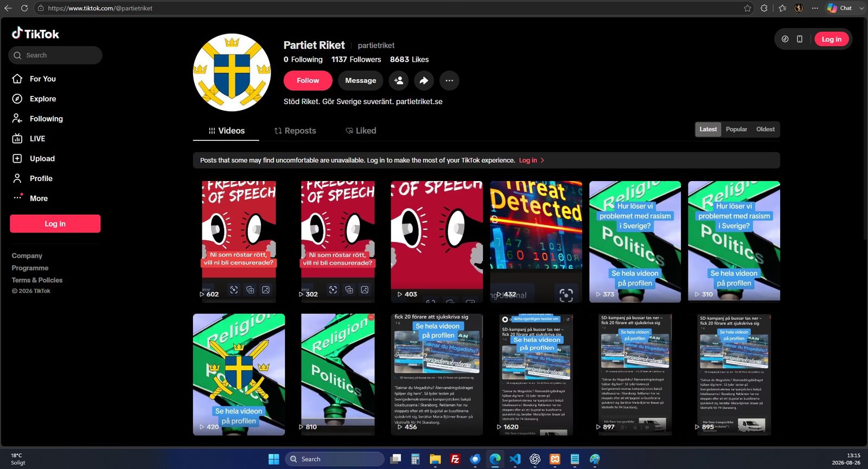
Task: Click the Windows taskbar search box
Action: pyautogui.click(x=334, y=459)
